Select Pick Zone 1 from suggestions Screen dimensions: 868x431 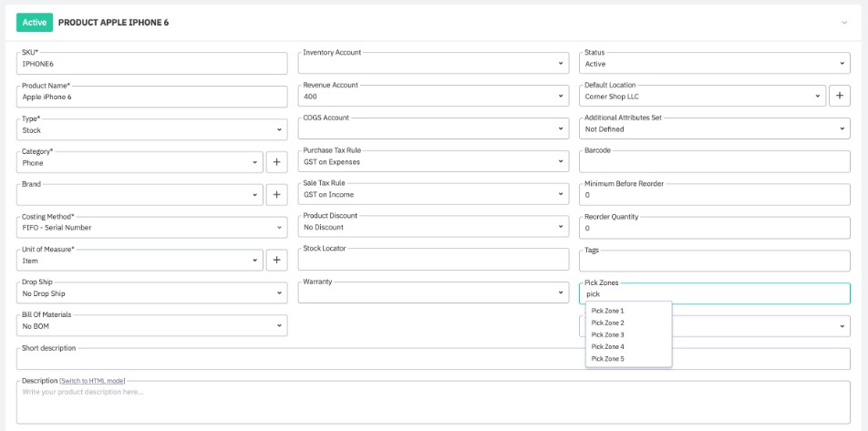(x=608, y=311)
